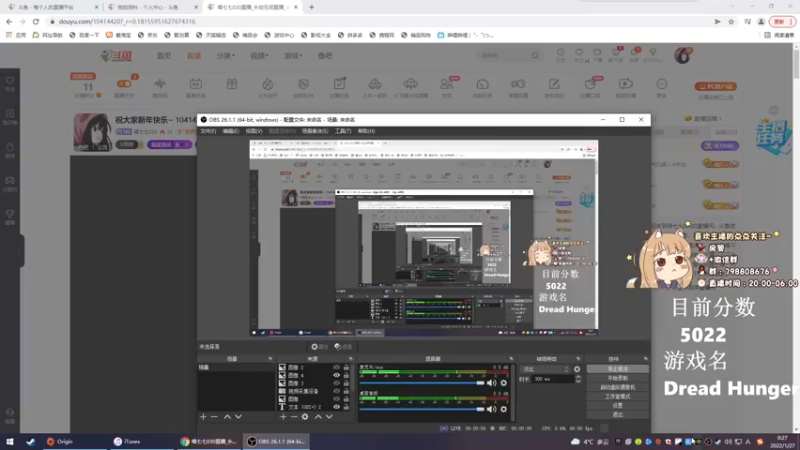Pop out the scenes dock panel
The width and height of the screenshot is (800, 450).
coord(270,359)
